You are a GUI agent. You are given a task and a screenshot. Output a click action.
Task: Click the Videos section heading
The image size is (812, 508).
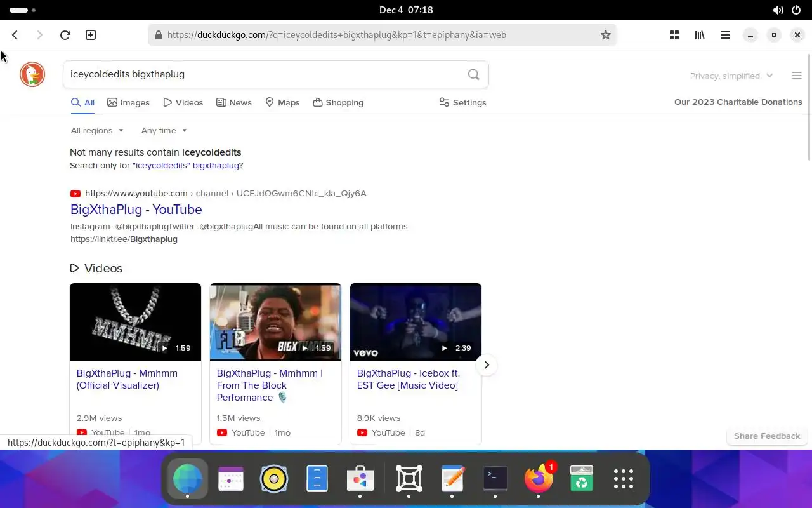point(96,268)
